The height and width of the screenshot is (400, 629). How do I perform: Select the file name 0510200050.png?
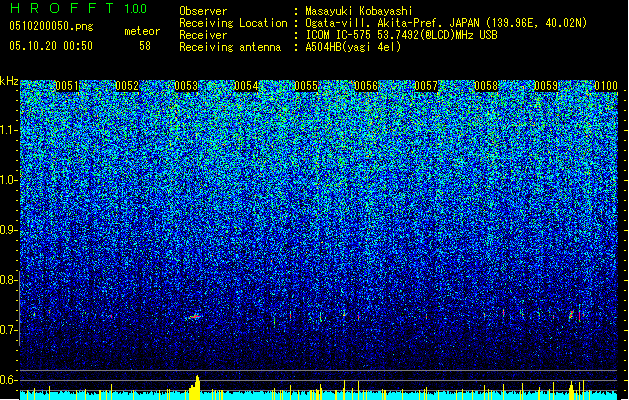[x=51, y=26]
